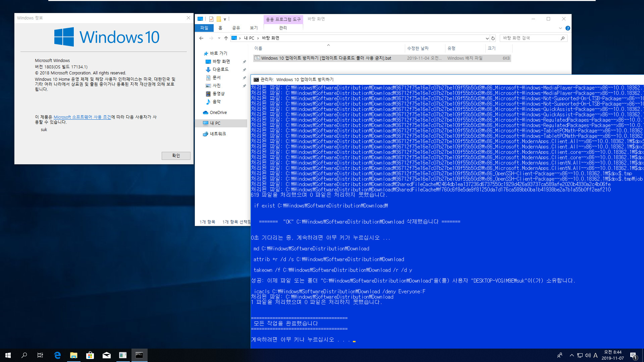The image size is (644, 362).
Task: Click the Properties quick access toolbar icon
Action: coord(211,19)
